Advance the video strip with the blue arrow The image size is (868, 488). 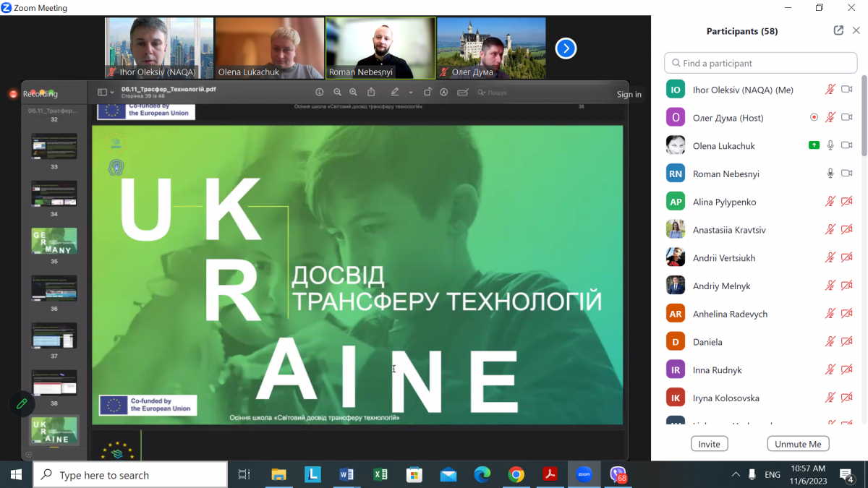[566, 48]
